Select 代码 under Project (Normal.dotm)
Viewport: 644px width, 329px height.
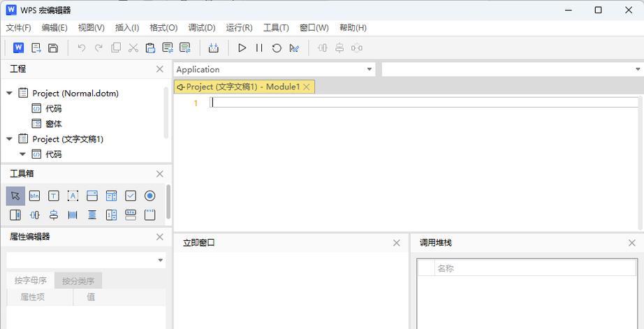54,109
